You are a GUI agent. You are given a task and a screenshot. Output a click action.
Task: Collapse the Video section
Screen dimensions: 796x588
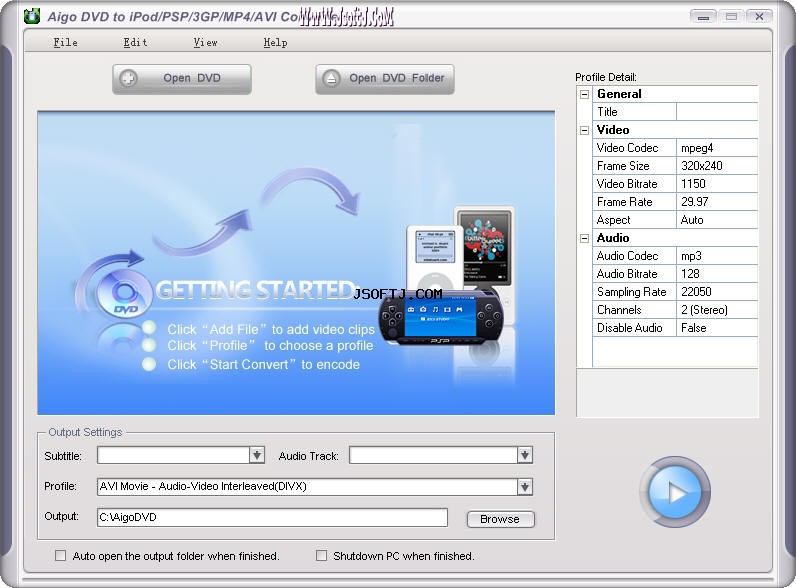click(x=584, y=130)
